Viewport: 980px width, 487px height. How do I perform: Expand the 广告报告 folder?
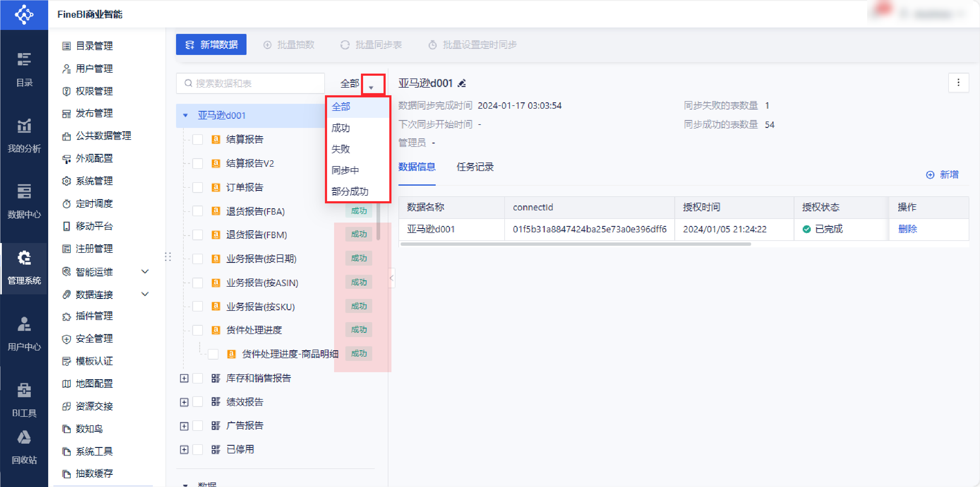[x=184, y=426]
